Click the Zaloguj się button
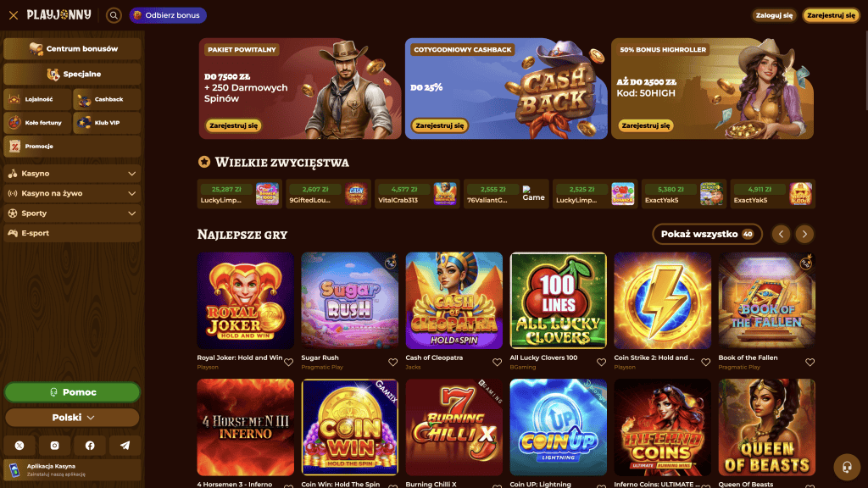868x488 pixels. pos(774,15)
